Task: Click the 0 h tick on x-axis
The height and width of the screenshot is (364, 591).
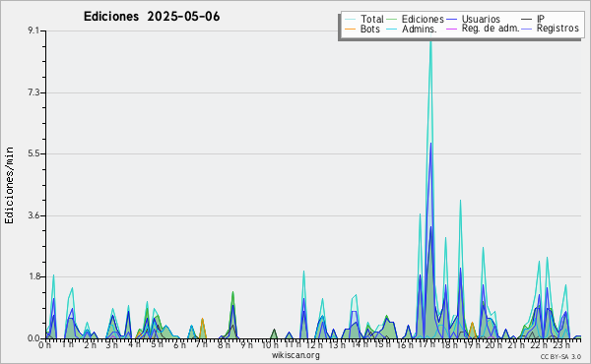Action: click(45, 344)
